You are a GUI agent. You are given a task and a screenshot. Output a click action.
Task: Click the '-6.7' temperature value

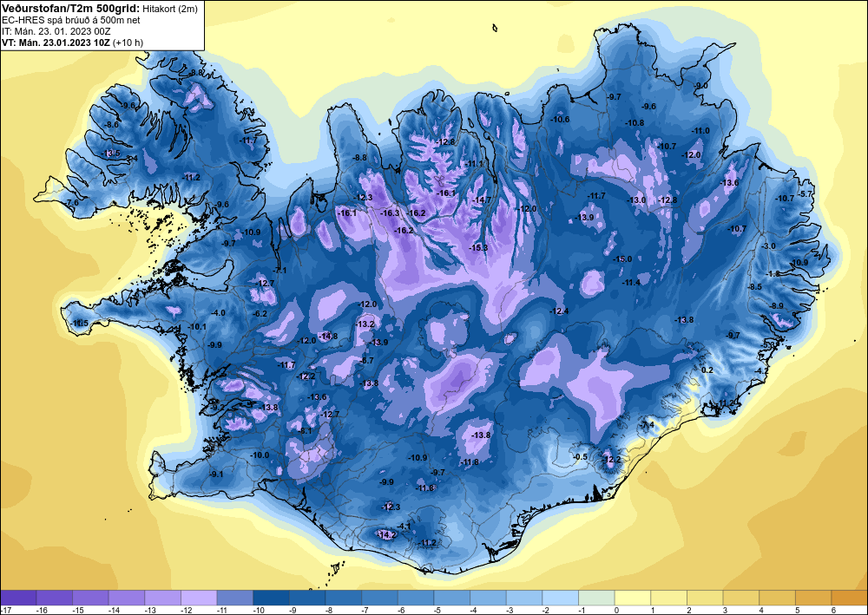[367, 361]
